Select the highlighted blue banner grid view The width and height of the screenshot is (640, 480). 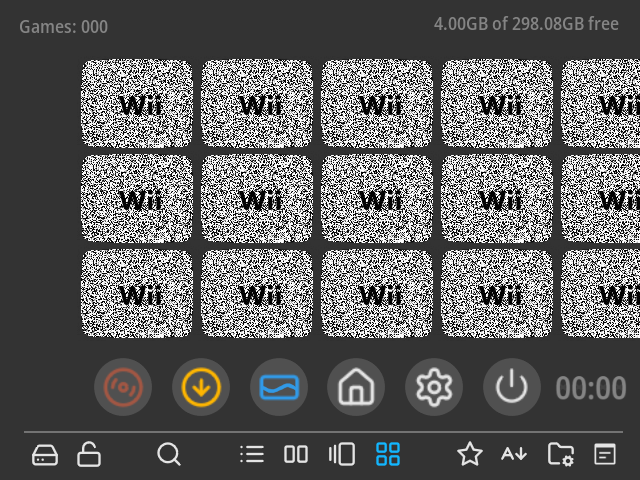coord(388,454)
